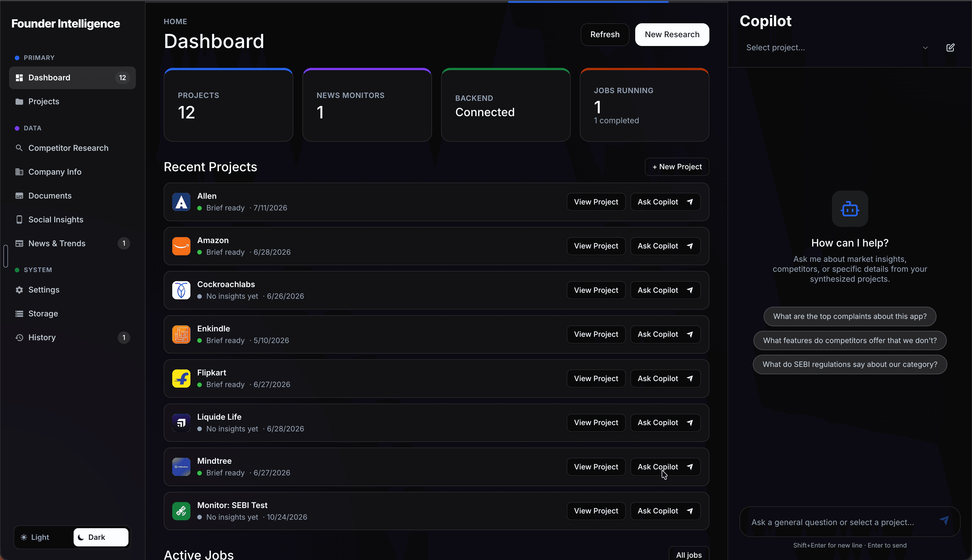The image size is (972, 560).
Task: Open News & Trends in the sidebar
Action: [72, 243]
